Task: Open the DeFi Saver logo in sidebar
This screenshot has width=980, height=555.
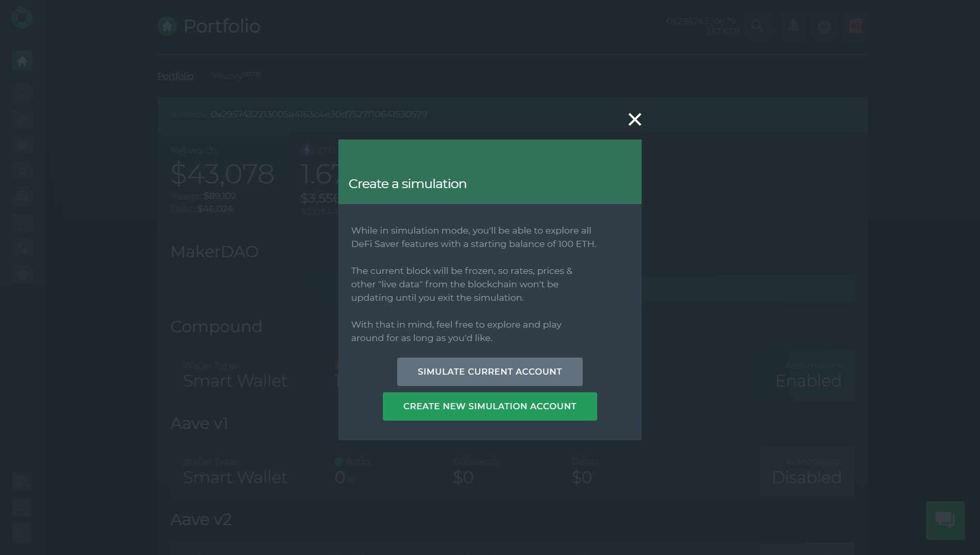Action: [x=22, y=18]
